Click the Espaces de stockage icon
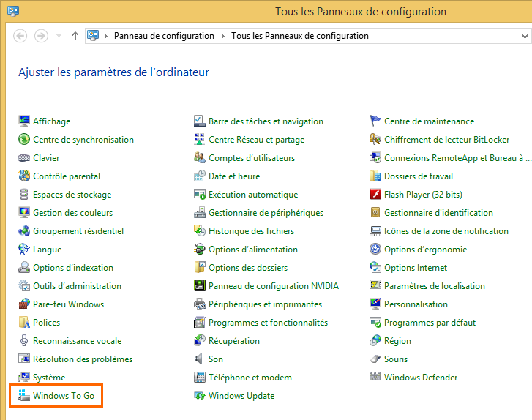Viewport: 532px width, 420px height. pyautogui.click(x=24, y=194)
